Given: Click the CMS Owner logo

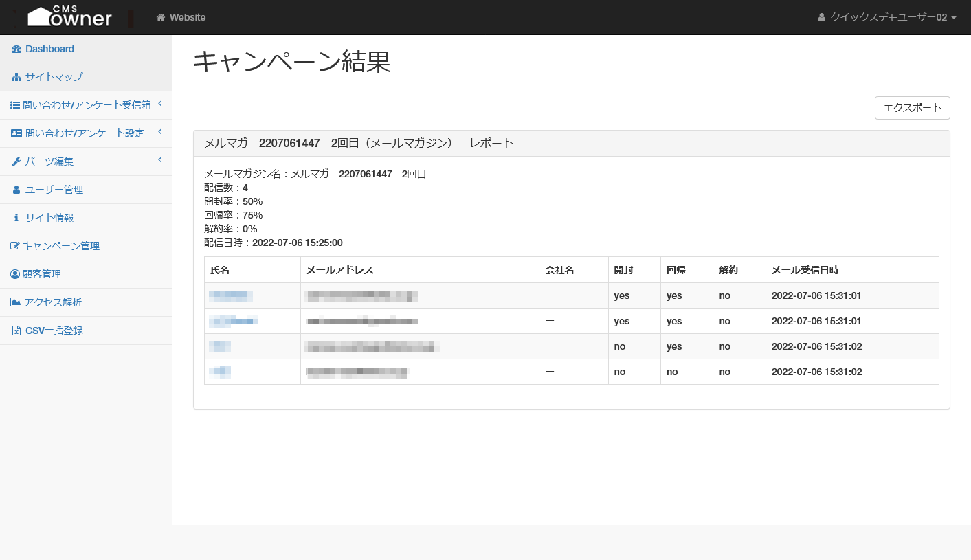Looking at the screenshot, I should (69, 16).
